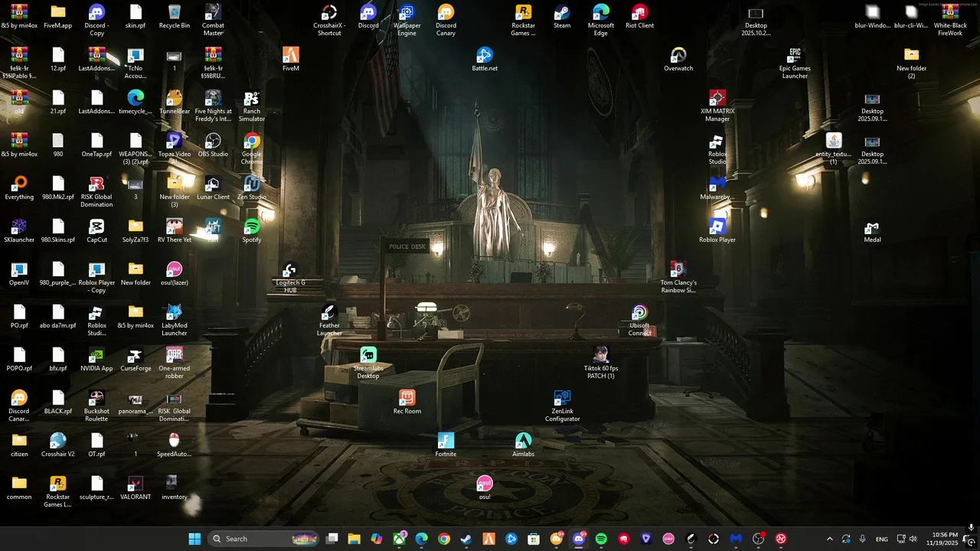Launch Roblox Player desktop icon
The height and width of the screenshot is (551, 980).
click(717, 231)
